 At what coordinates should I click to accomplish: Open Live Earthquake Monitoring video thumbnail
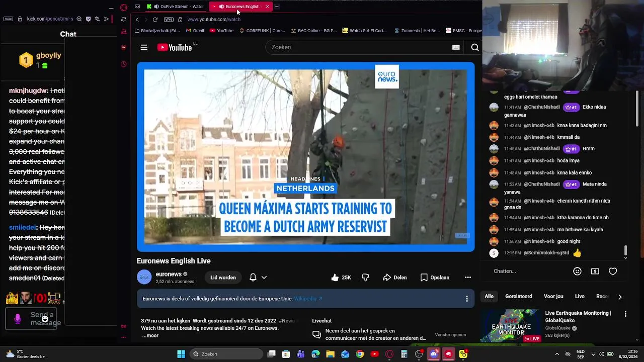pyautogui.click(x=511, y=326)
